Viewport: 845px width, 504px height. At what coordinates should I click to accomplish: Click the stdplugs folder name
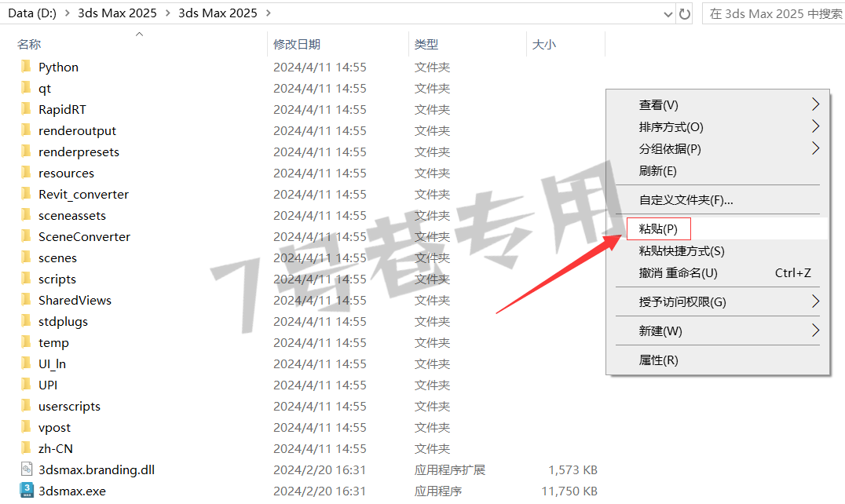tap(63, 321)
